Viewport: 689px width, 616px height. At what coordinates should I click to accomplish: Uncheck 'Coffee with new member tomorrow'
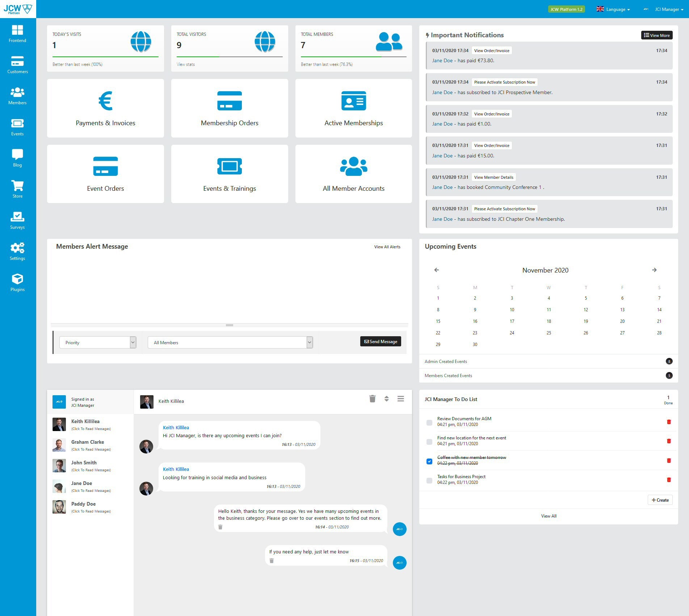(429, 461)
